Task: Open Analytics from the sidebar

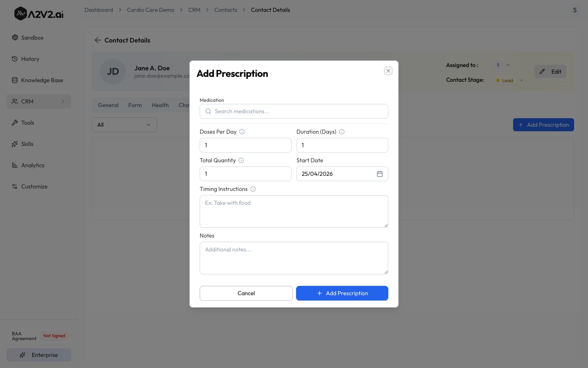Action: pyautogui.click(x=14, y=165)
